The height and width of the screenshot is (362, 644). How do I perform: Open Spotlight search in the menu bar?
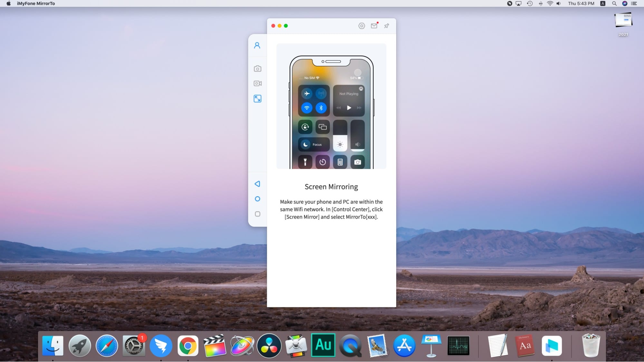[614, 4]
